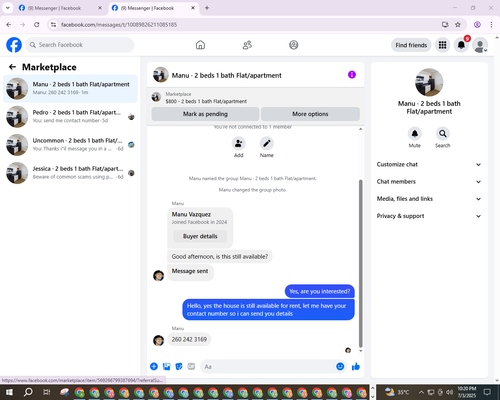Image resolution: width=500 pixels, height=400 pixels.
Task: Click the 260 242 3169 message
Action: click(189, 339)
